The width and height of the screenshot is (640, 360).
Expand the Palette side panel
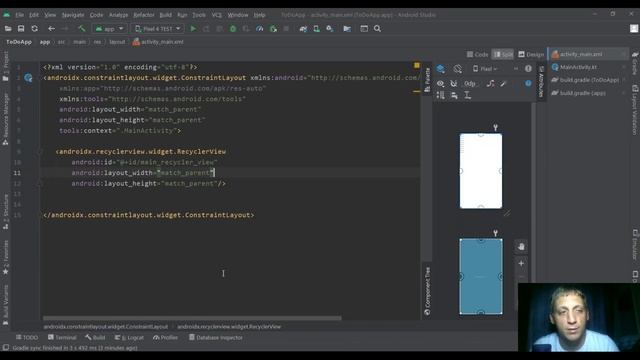point(427,80)
